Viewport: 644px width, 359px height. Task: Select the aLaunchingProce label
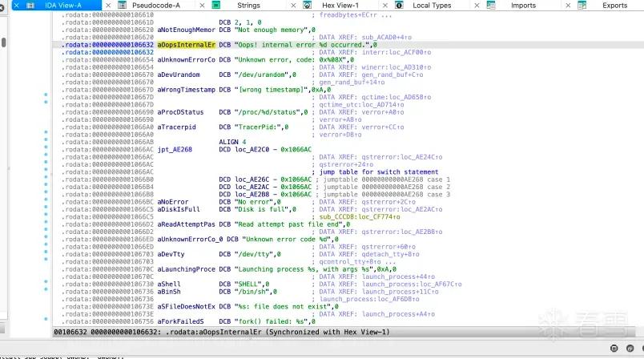coord(186,269)
